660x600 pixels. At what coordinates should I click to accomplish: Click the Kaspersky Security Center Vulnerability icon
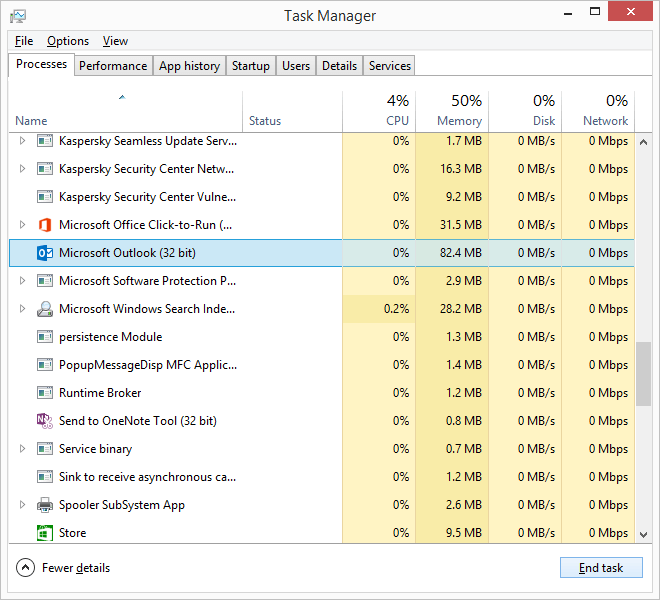point(45,197)
